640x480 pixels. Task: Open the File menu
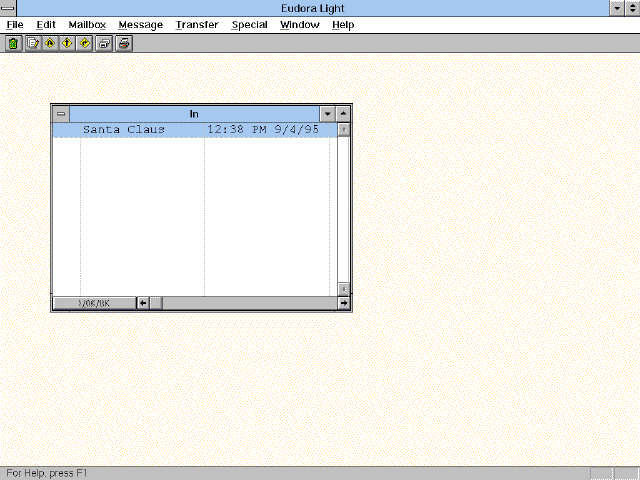coord(15,25)
